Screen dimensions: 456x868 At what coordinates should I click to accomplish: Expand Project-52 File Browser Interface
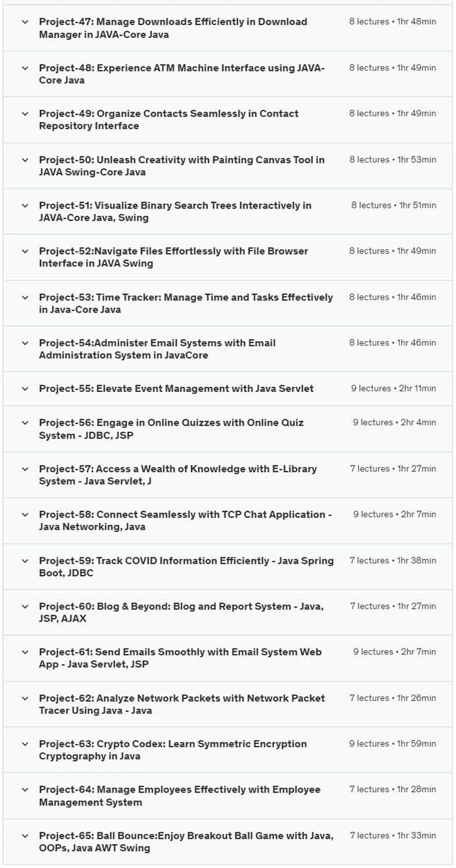(227, 258)
